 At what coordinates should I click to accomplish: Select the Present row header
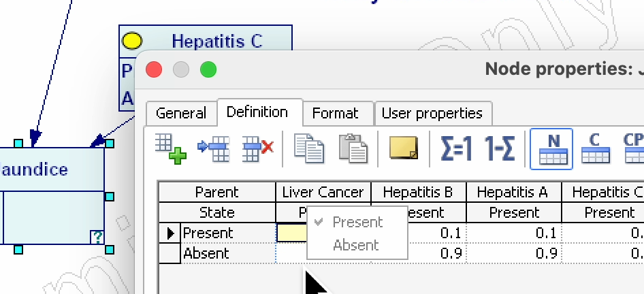point(228,233)
